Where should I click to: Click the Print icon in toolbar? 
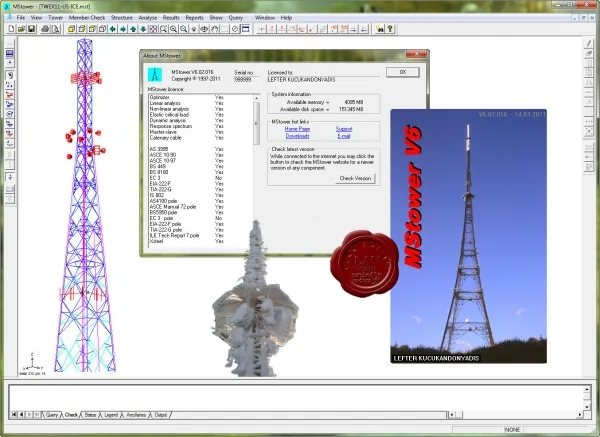pyautogui.click(x=45, y=29)
